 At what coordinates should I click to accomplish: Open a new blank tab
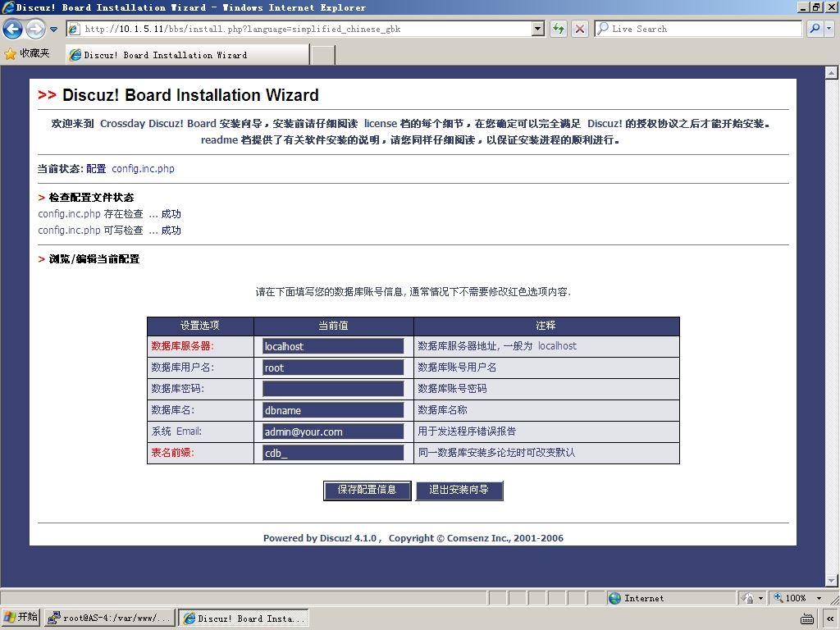click(323, 55)
